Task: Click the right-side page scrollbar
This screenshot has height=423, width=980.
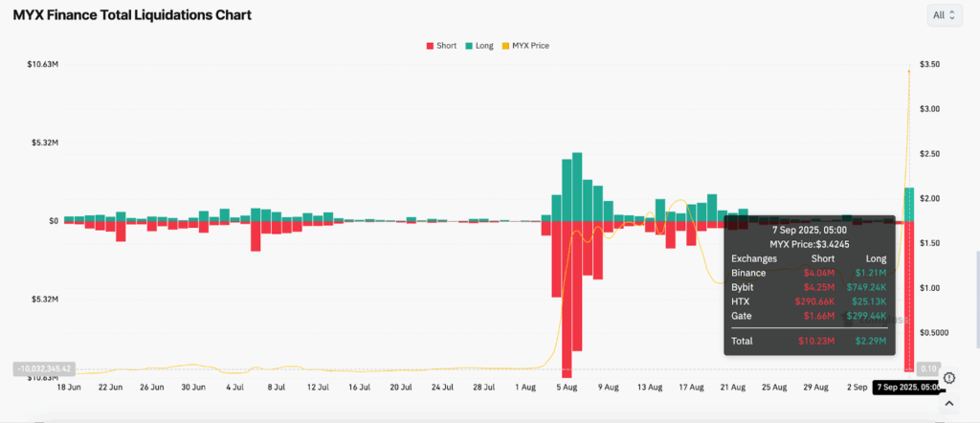Action: point(977,300)
